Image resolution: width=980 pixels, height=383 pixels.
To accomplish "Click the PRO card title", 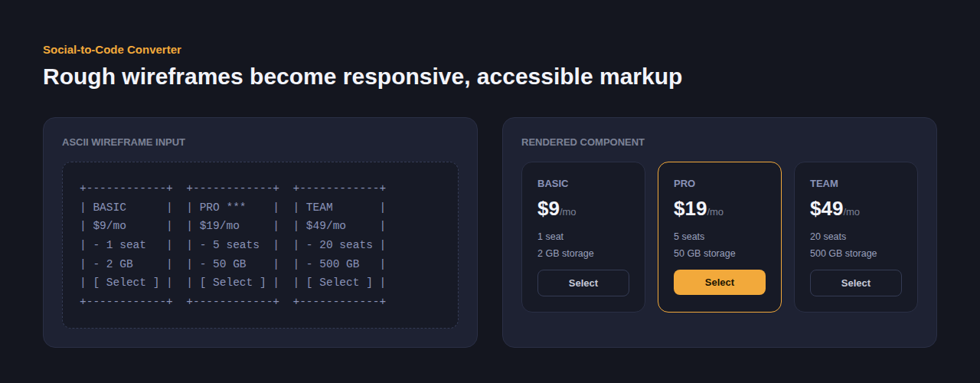I will 684,184.
